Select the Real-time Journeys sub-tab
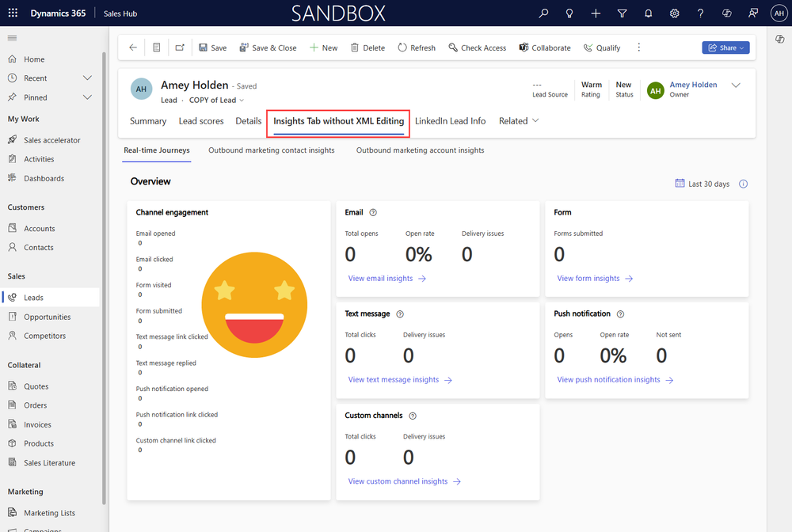This screenshot has height=532, width=792. tap(157, 150)
